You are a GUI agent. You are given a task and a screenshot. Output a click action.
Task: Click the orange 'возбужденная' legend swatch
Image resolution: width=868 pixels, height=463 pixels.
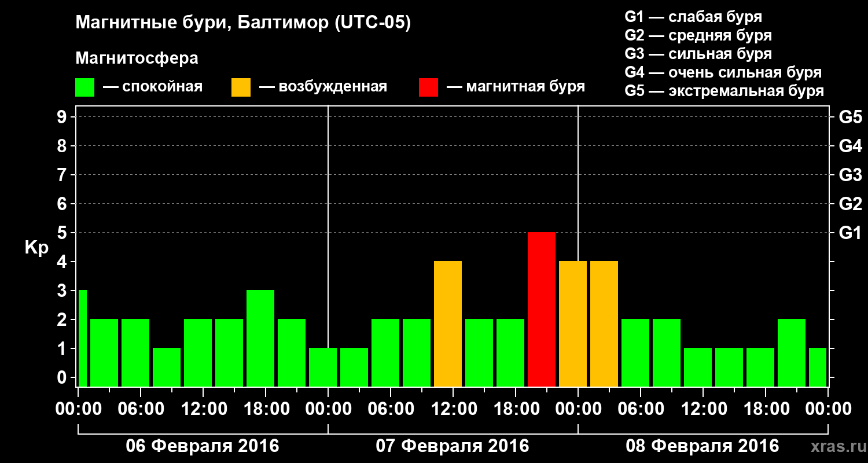pos(241,87)
